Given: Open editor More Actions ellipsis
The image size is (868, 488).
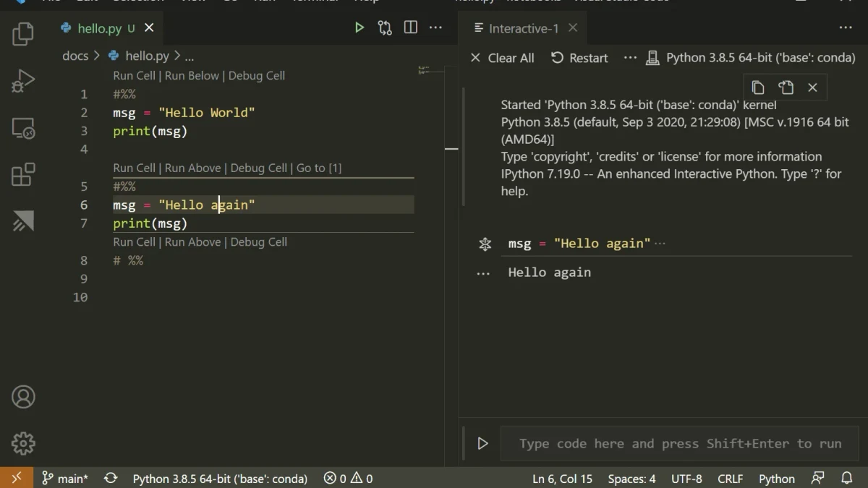Looking at the screenshot, I should 435,27.
